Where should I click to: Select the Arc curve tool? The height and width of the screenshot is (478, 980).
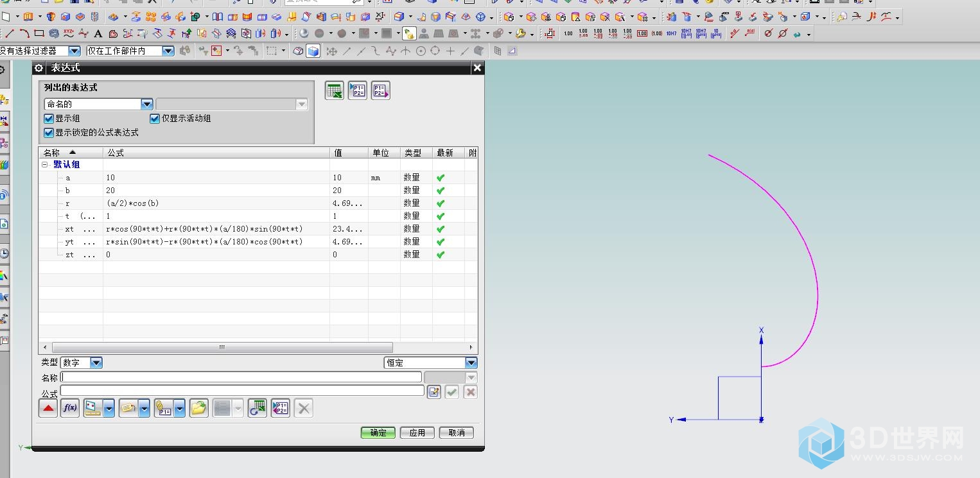click(x=24, y=33)
